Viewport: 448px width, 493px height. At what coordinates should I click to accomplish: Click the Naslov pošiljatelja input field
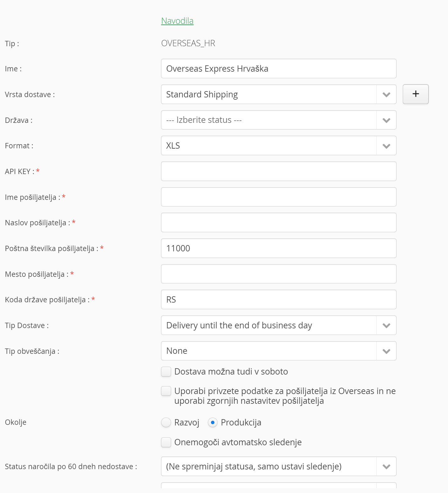tap(278, 222)
